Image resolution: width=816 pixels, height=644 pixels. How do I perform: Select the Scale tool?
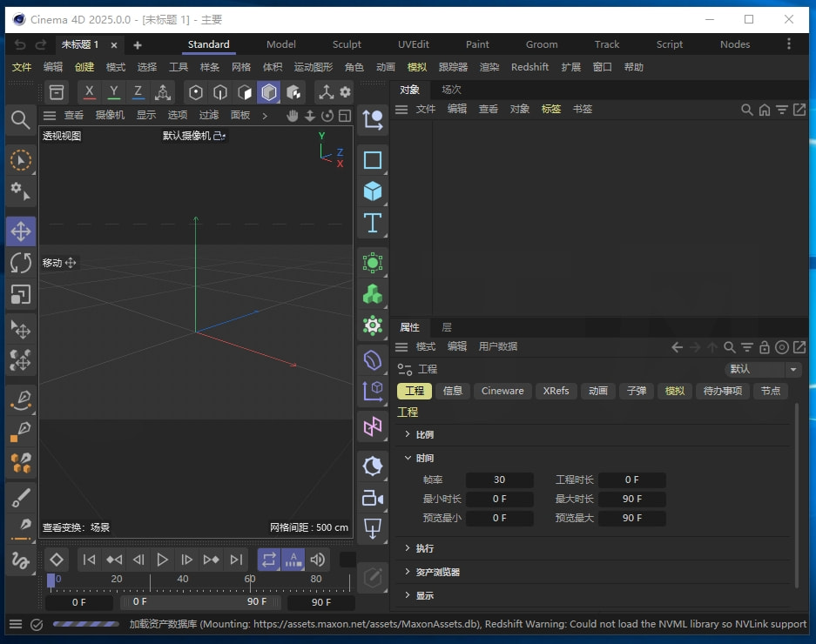(x=21, y=294)
